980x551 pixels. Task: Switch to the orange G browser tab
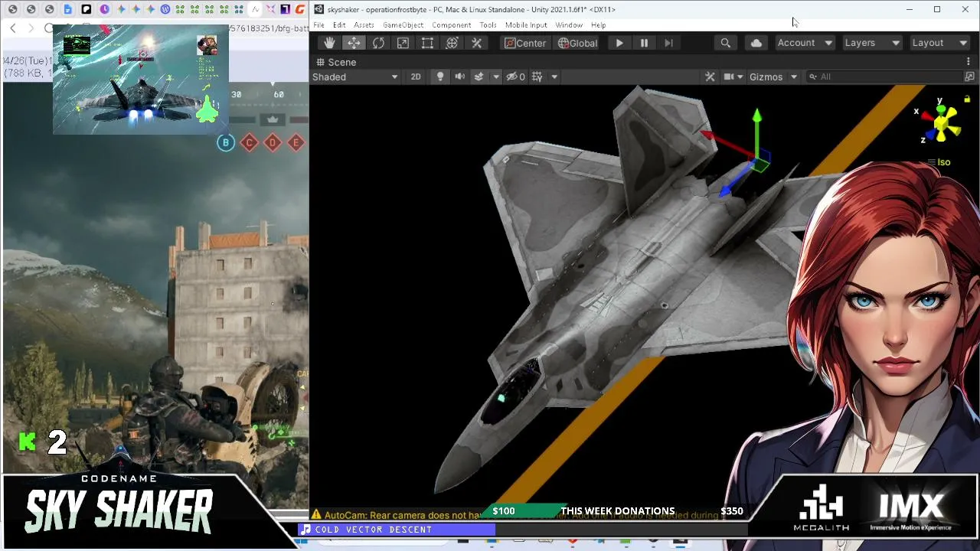pyautogui.click(x=300, y=9)
